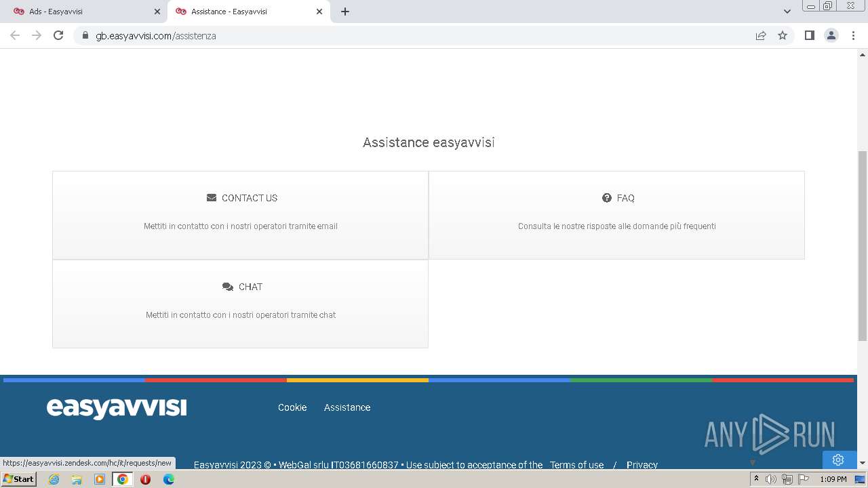
Task: Click the blue settings gear button
Action: [x=838, y=460]
